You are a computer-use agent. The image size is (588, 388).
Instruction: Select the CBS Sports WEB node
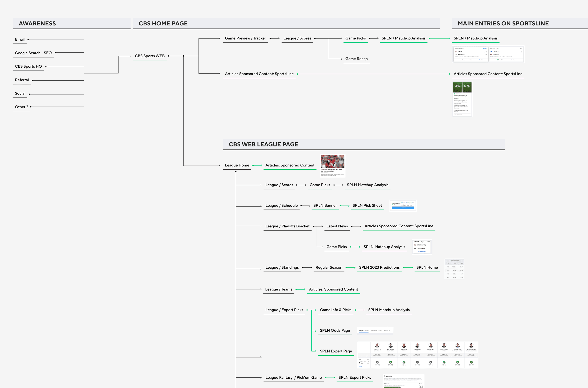point(150,56)
